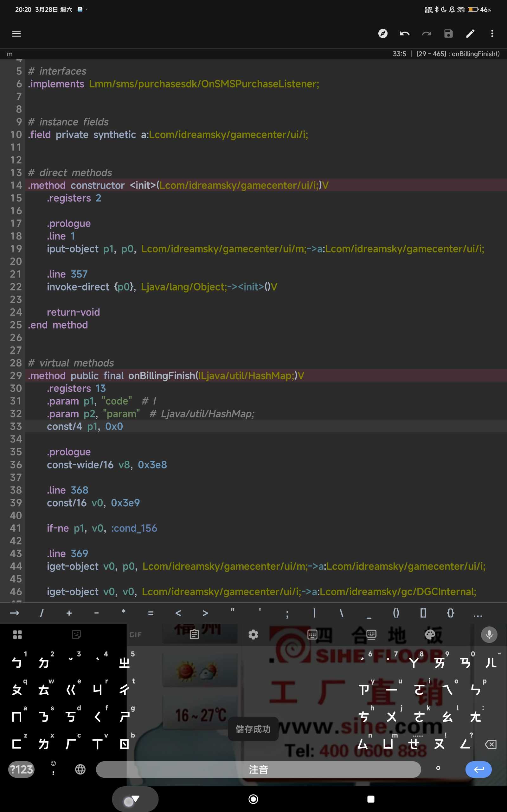Open the onBillingFinish() method navigator

click(x=458, y=54)
